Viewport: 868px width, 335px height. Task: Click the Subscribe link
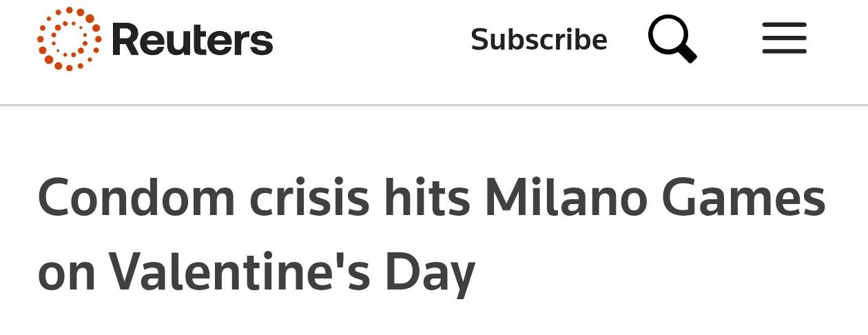pyautogui.click(x=539, y=39)
